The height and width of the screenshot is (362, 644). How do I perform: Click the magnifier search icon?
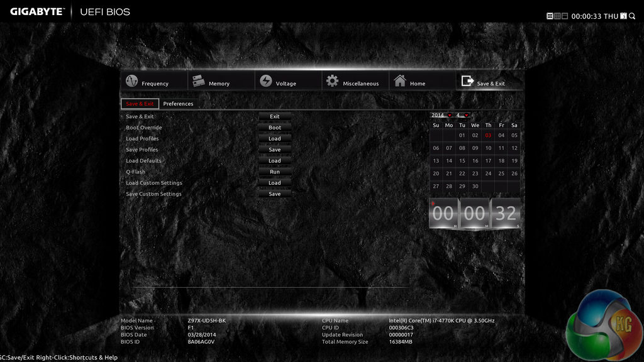632,16
